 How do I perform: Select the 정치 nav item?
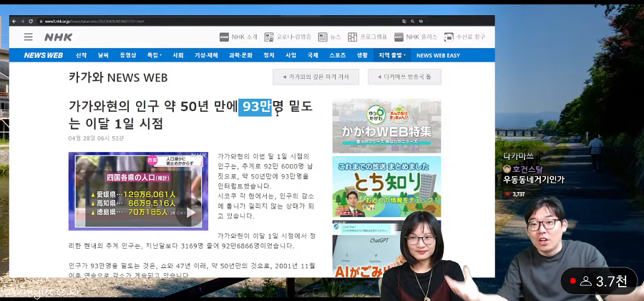(268, 55)
